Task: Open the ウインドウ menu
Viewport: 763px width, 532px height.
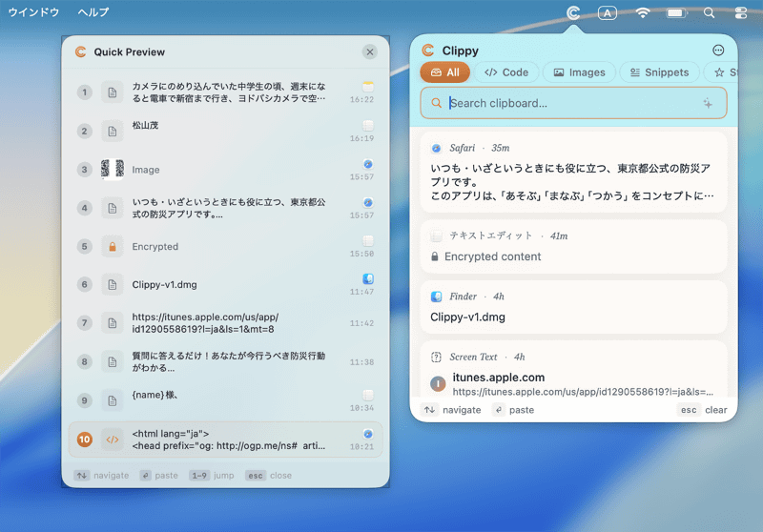Action: [x=33, y=12]
